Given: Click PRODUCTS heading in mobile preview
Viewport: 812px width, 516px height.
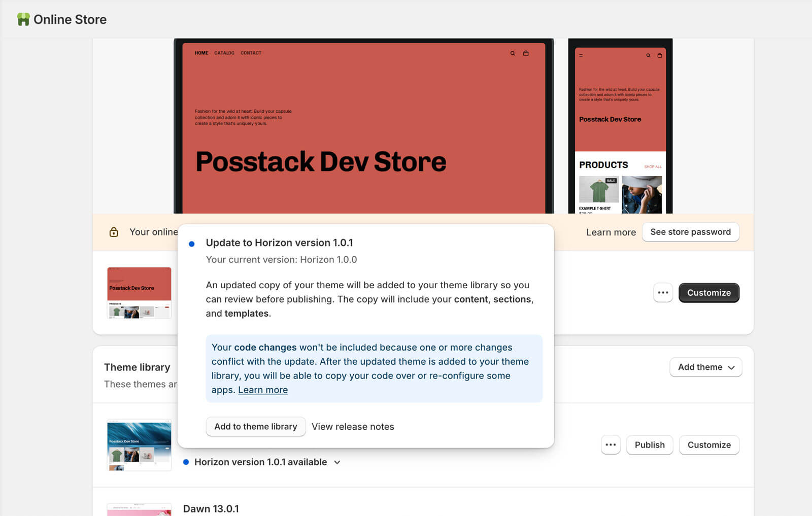Looking at the screenshot, I should click(603, 165).
